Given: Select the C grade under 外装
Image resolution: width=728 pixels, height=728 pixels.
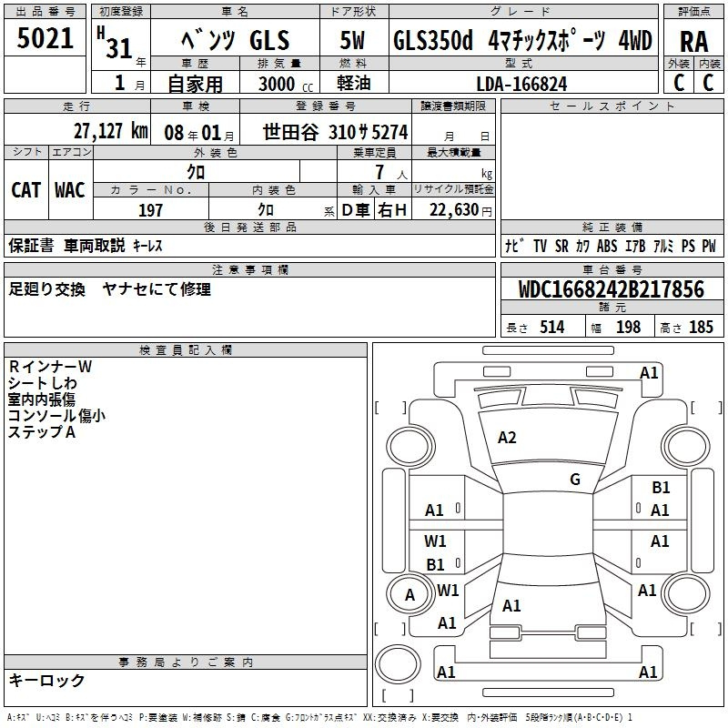Looking at the screenshot, I should (679, 82).
